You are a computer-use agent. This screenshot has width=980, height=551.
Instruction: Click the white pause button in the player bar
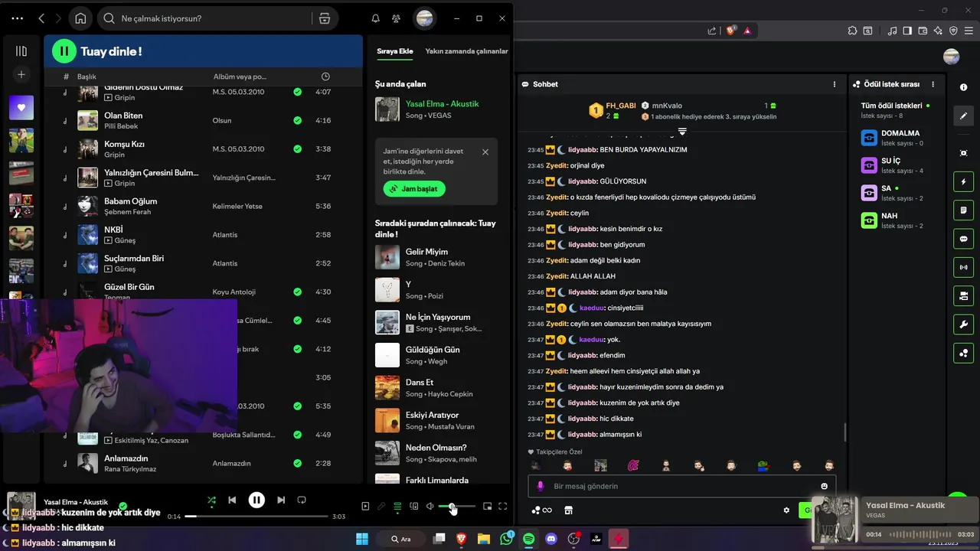coord(256,500)
